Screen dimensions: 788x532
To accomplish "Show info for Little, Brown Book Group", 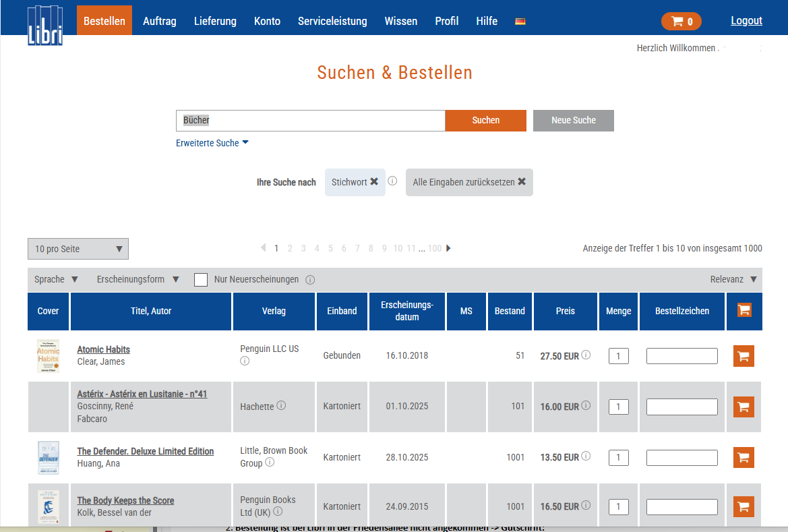I will tap(270, 462).
